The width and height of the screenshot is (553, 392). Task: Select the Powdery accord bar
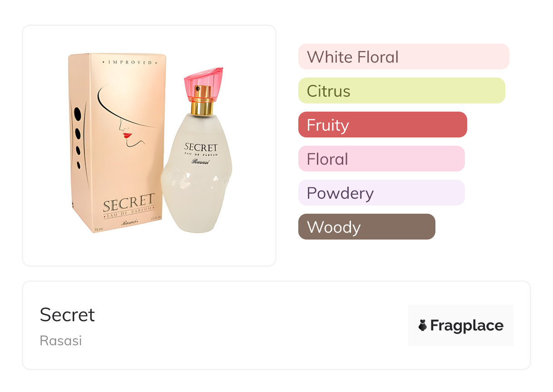pyautogui.click(x=381, y=193)
